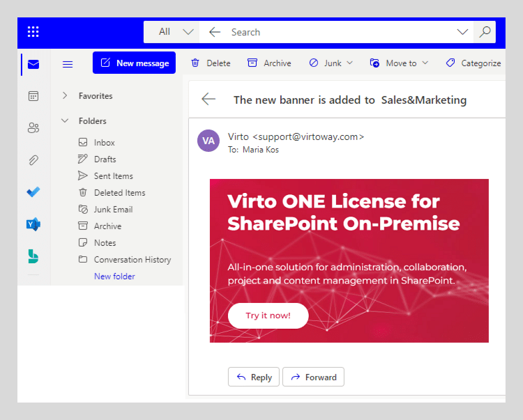Open the Mail module in sidebar
The width and height of the screenshot is (523, 420).
click(x=33, y=64)
